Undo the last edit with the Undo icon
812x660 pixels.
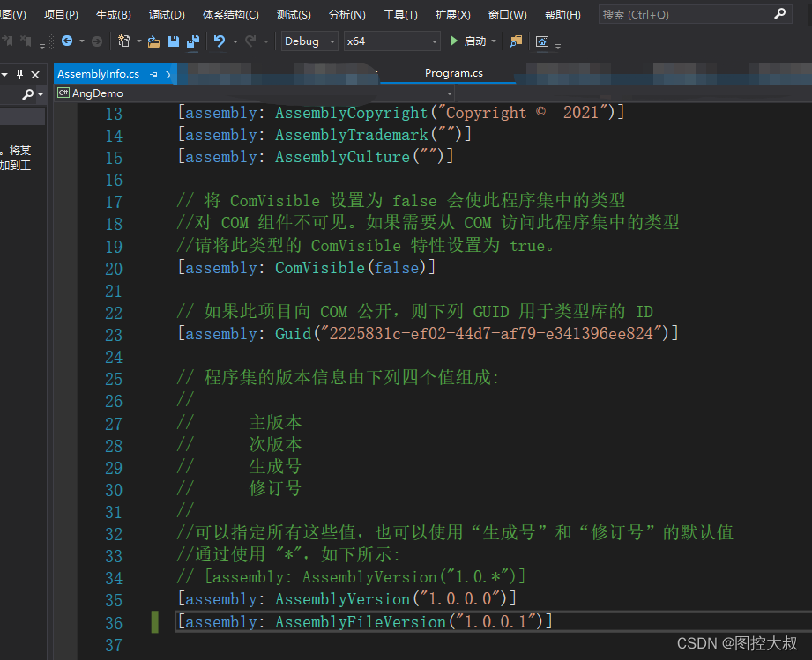220,41
